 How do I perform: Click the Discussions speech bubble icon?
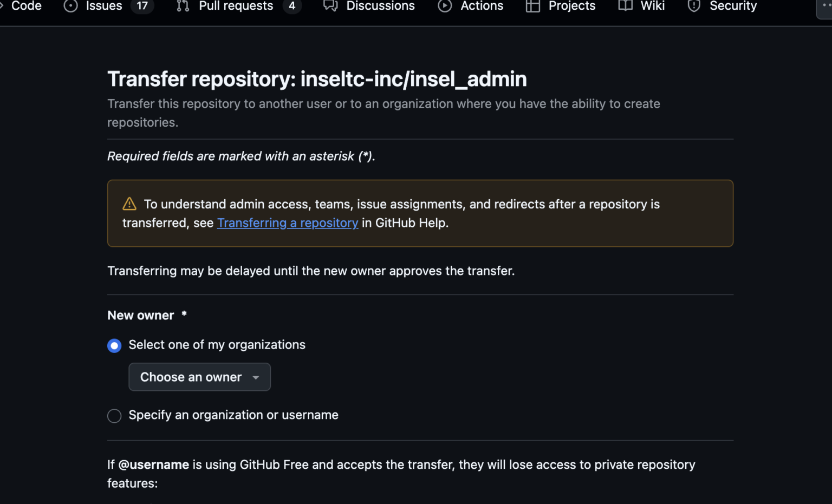330,6
